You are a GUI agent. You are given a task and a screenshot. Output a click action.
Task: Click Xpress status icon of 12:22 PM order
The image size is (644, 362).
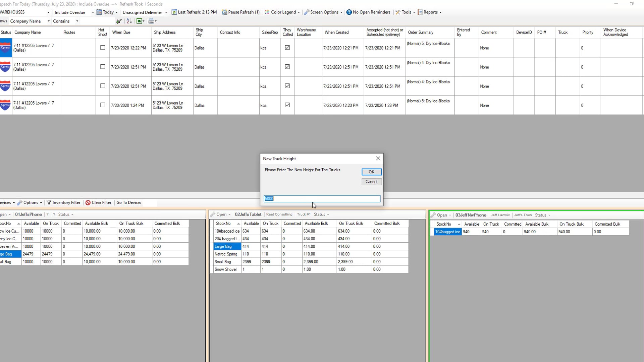[x=5, y=48]
